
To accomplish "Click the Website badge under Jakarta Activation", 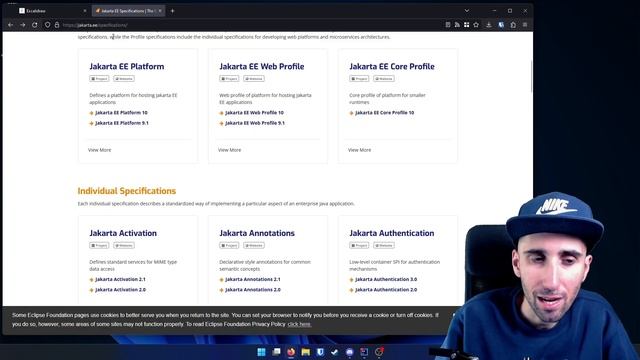I will (124, 246).
